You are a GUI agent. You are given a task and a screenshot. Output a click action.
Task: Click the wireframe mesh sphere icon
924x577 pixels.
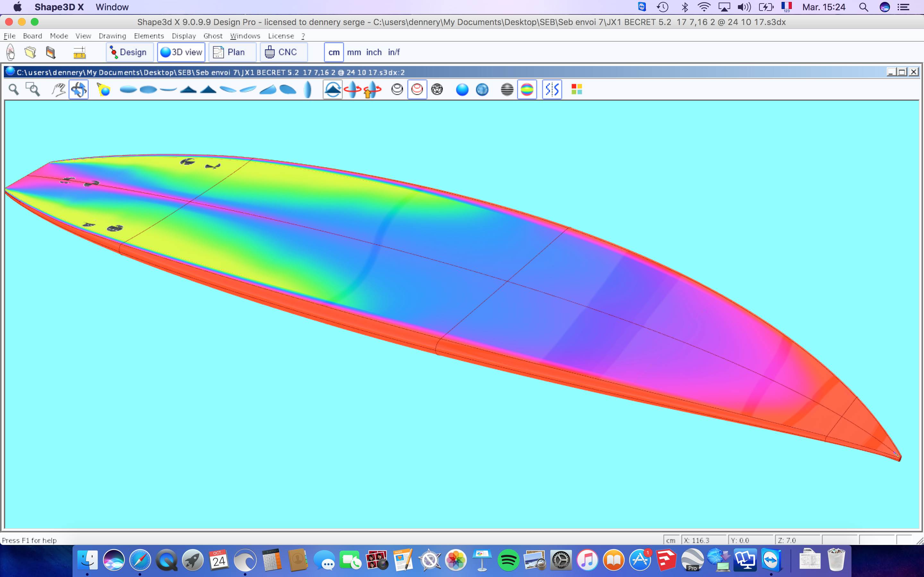437,90
